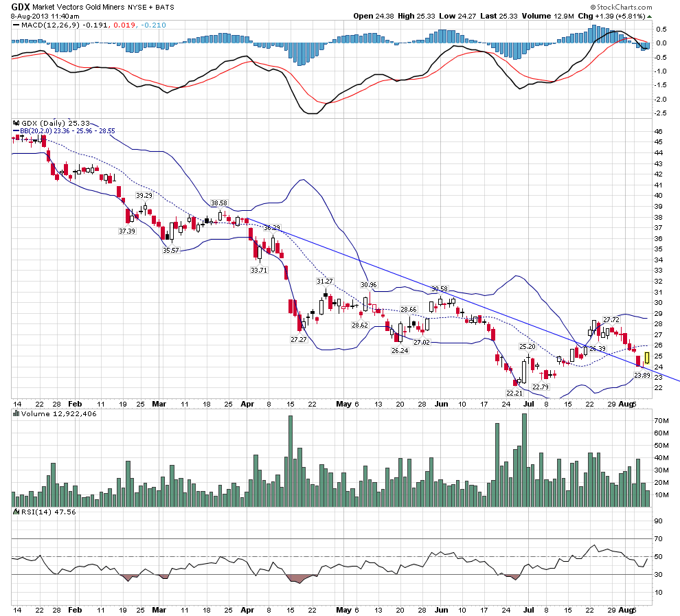The height and width of the screenshot is (616, 680).
Task: Click the 27.72 peak price label
Action: [x=611, y=319]
